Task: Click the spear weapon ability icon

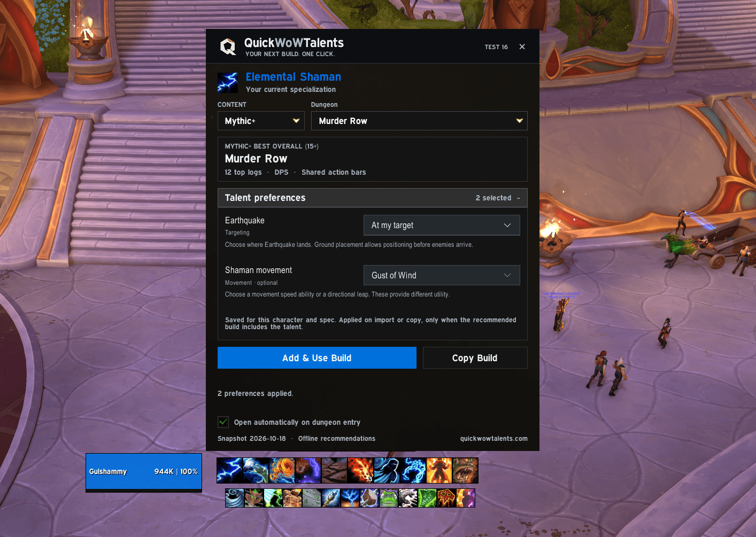Action: coord(331,498)
